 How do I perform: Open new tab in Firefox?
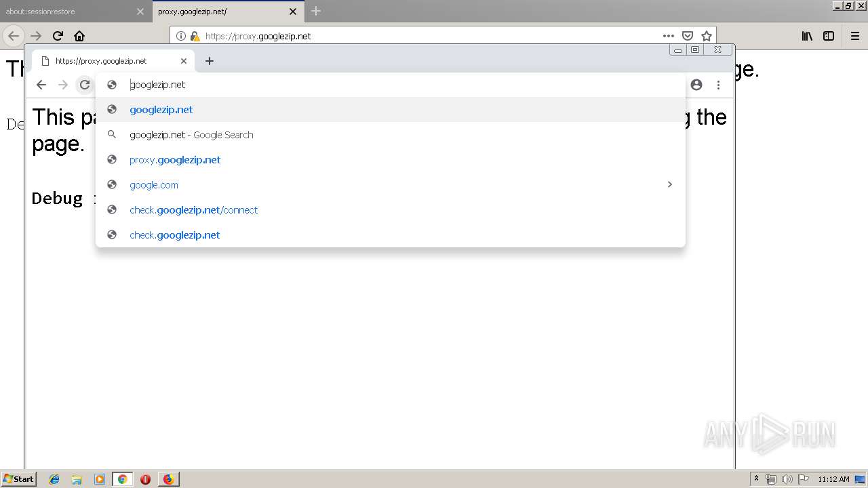pyautogui.click(x=316, y=11)
